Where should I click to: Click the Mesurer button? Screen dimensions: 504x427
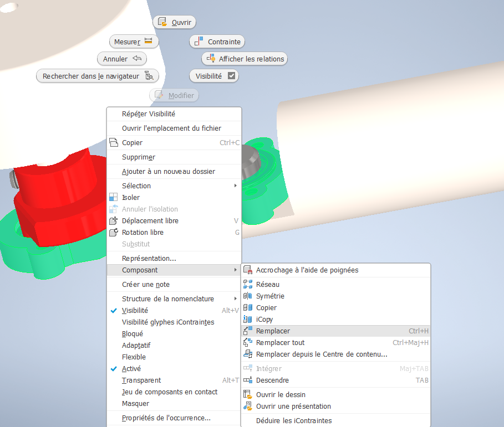(x=134, y=42)
